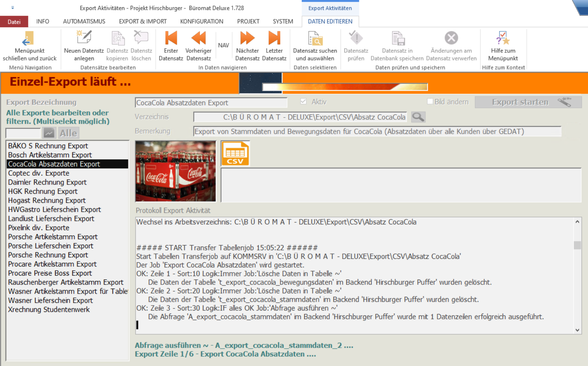Switch to the KONFIGURATION ribbon tab

tap(202, 21)
